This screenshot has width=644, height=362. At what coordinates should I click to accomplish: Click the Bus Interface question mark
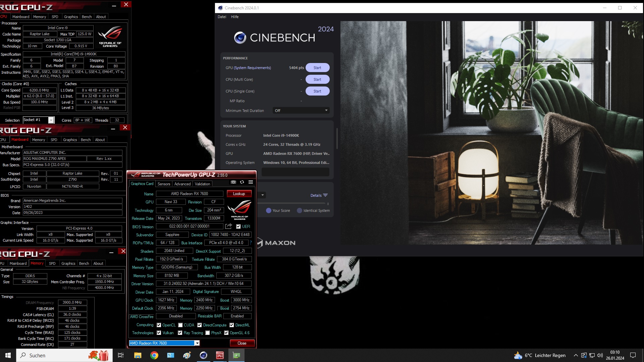tap(251, 243)
